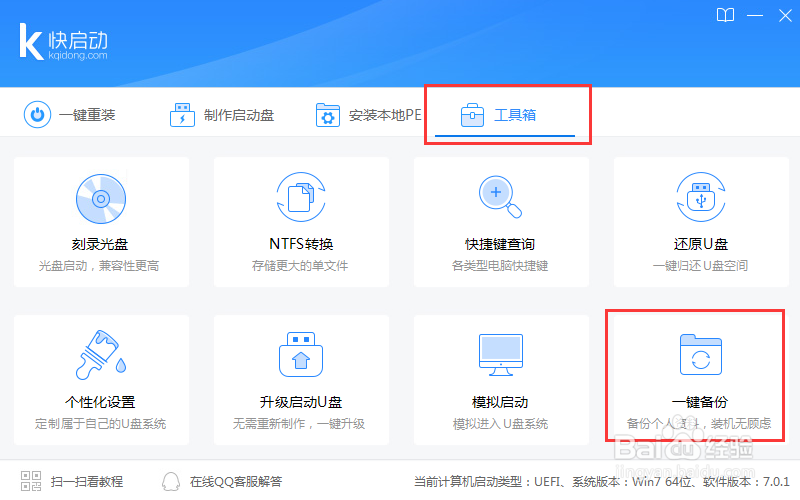Click the 快启动 logo in the header
Image resolution: width=800 pixels, height=500 pixels.
click(63, 42)
